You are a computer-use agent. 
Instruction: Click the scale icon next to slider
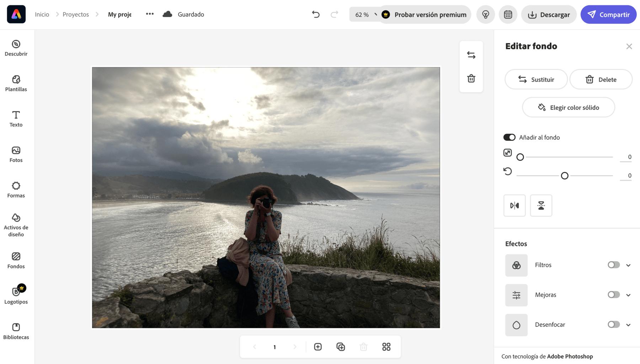click(508, 152)
